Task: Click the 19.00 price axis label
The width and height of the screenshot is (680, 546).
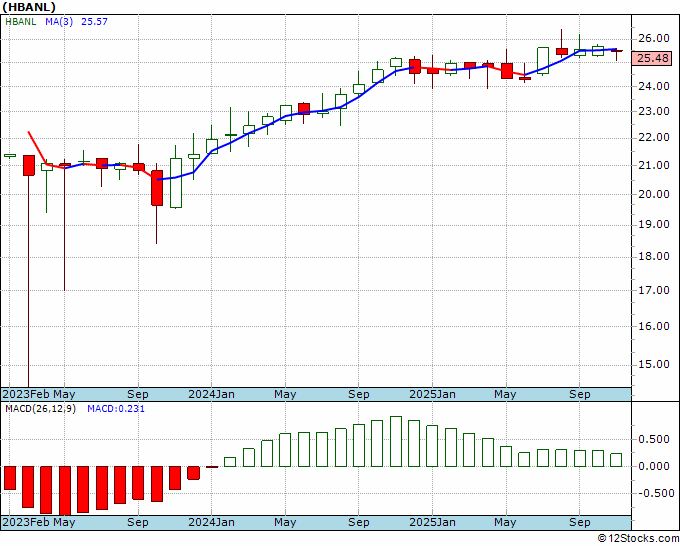Action: pos(654,224)
